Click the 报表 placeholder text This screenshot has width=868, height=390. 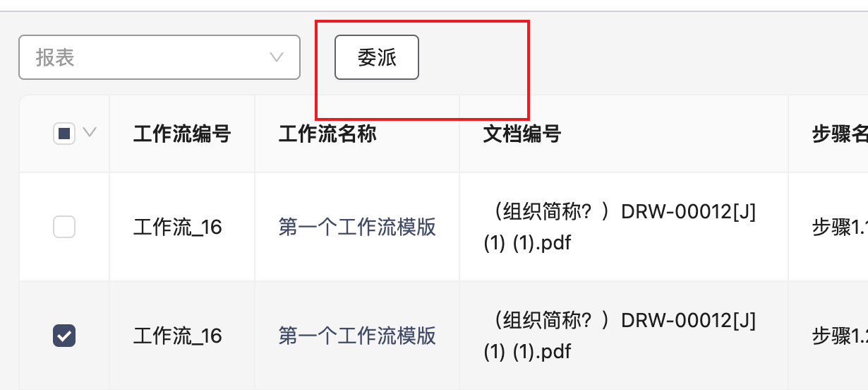tap(55, 57)
